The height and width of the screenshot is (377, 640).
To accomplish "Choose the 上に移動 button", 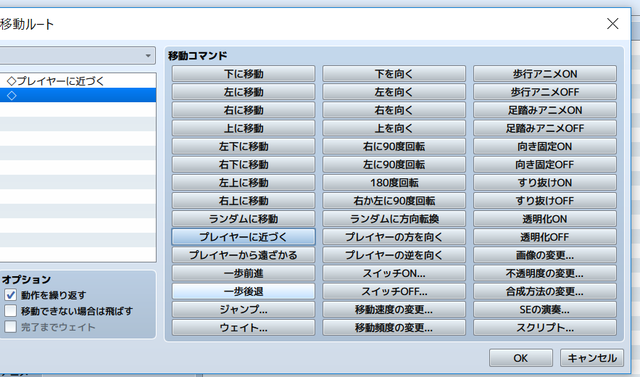I will [243, 128].
